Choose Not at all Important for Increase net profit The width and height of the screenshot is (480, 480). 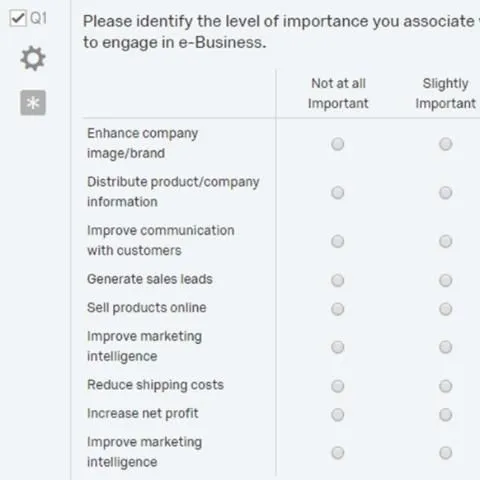coord(337,415)
